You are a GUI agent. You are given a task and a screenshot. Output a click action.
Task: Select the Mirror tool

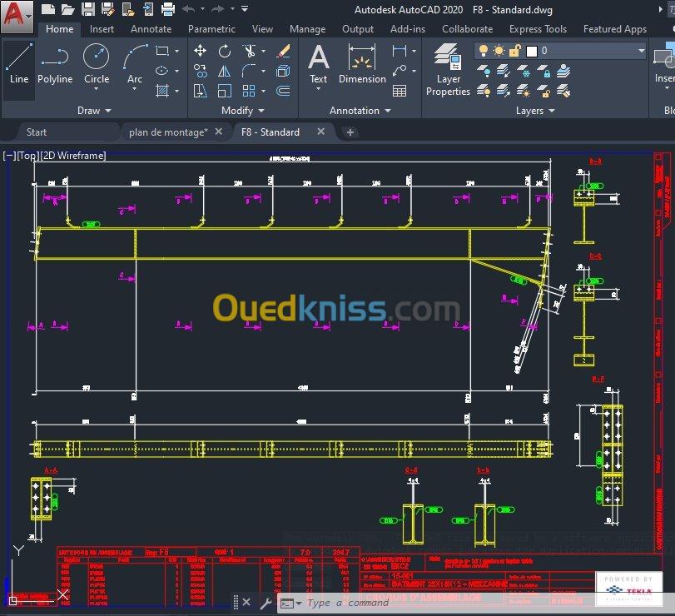[x=224, y=71]
